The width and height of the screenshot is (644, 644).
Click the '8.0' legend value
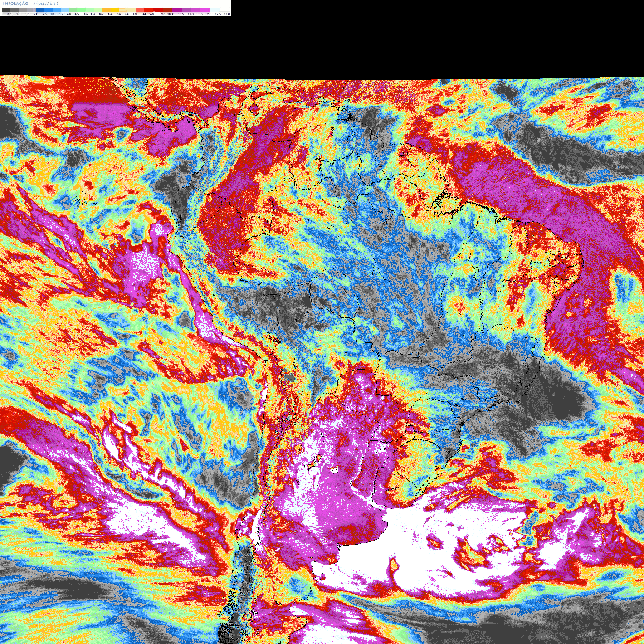tap(135, 14)
